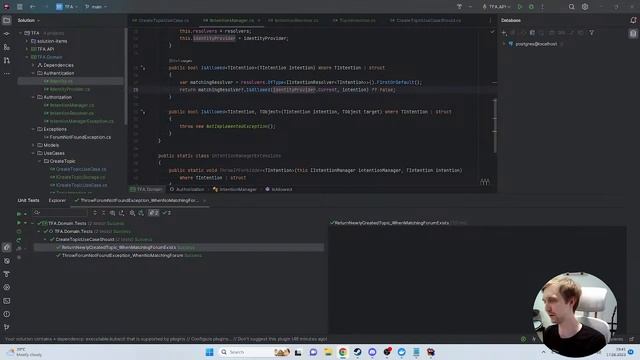Run all unit tests green play button

click(19, 213)
